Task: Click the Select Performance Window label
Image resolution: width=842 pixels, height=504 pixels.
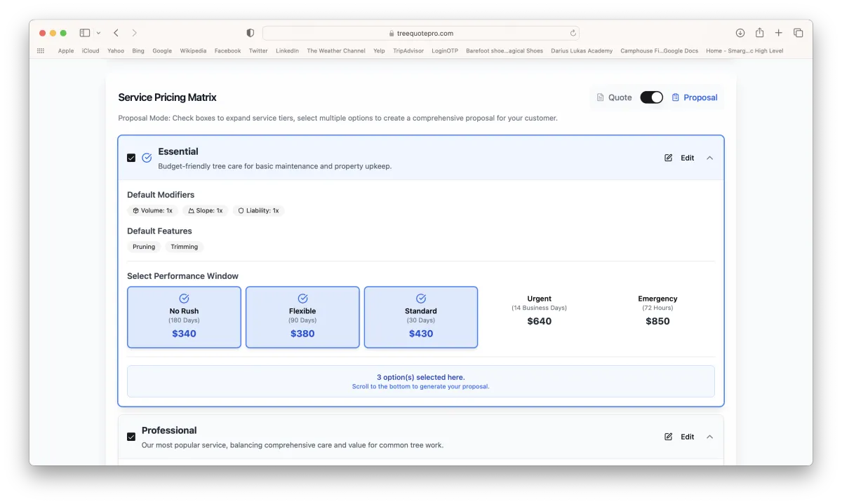Action: tap(182, 276)
